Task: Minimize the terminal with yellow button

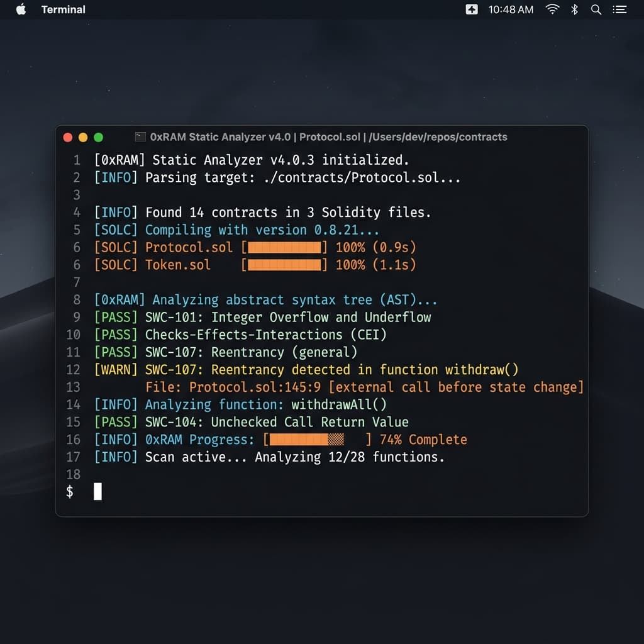Action: pos(83,137)
